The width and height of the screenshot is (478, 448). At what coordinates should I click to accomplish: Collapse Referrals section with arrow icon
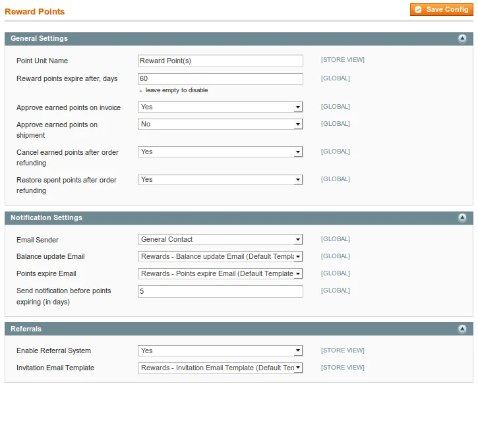pos(462,329)
